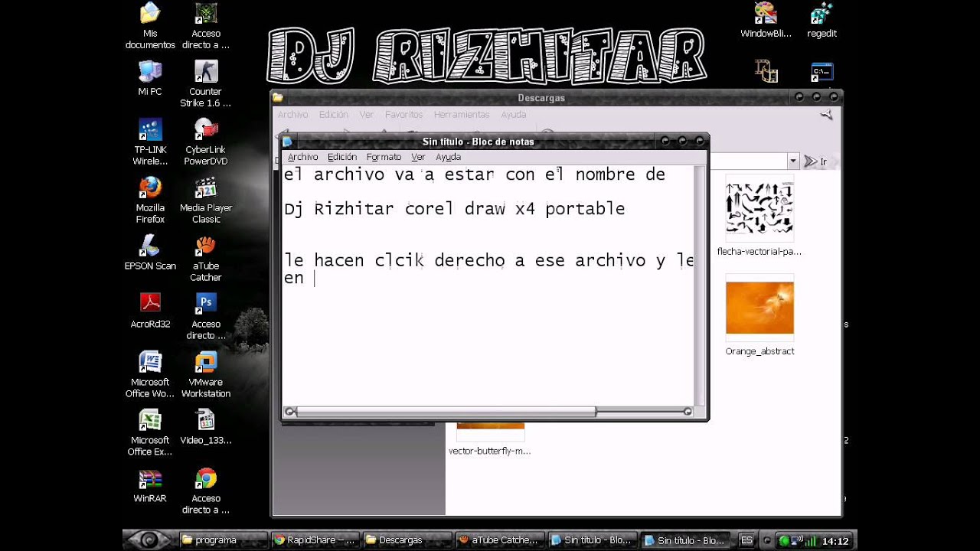Screen dimensions: 980x551
Task: Open Archivo menu in Bloc de notas
Action: point(302,157)
